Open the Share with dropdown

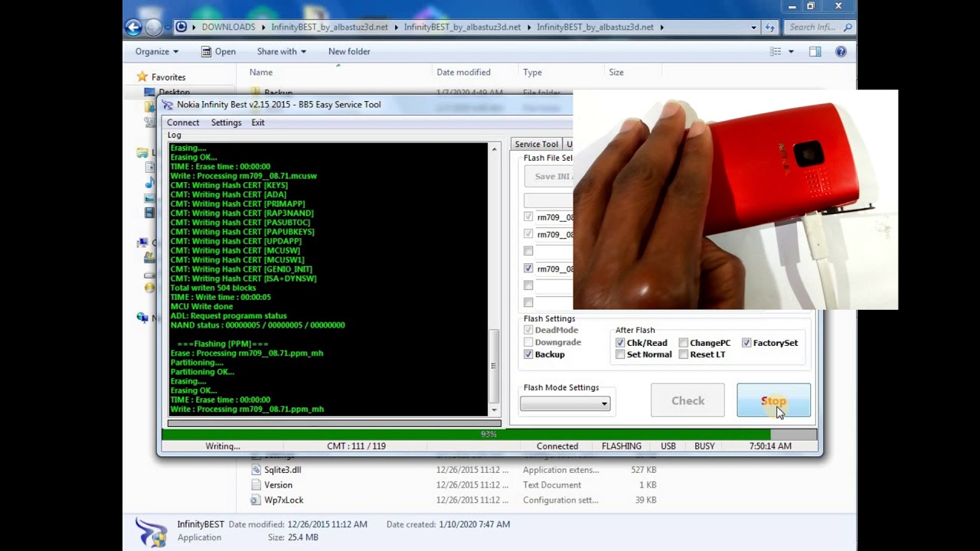coord(281,51)
